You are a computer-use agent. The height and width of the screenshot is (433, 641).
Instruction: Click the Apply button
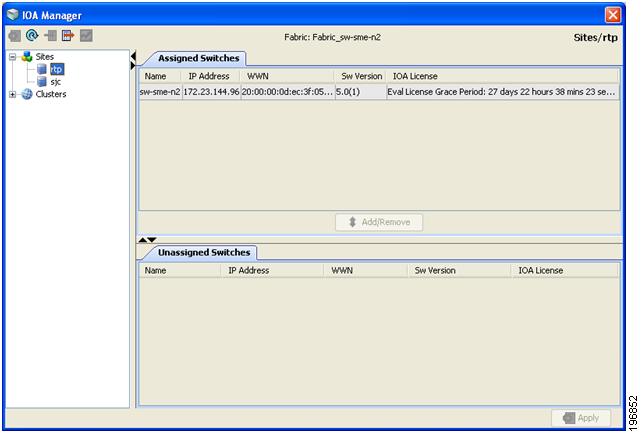coord(581,418)
